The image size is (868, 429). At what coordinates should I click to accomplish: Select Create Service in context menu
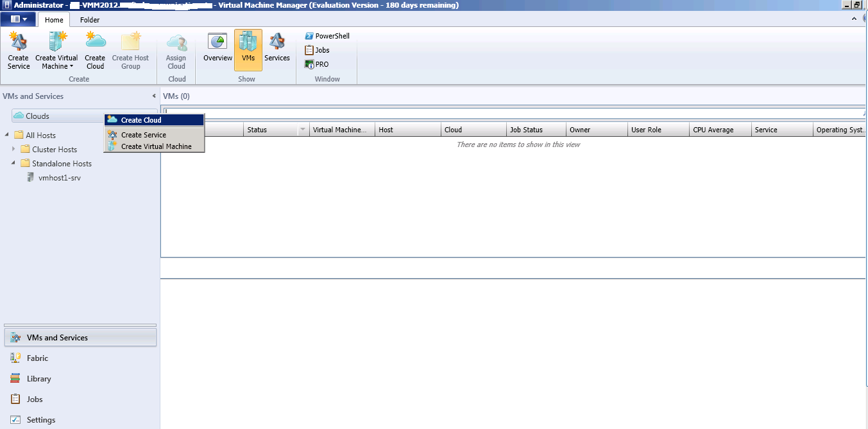(x=142, y=134)
